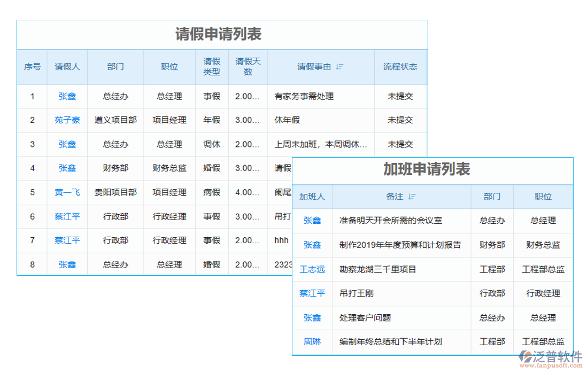Click the 序号 column header

33,66
